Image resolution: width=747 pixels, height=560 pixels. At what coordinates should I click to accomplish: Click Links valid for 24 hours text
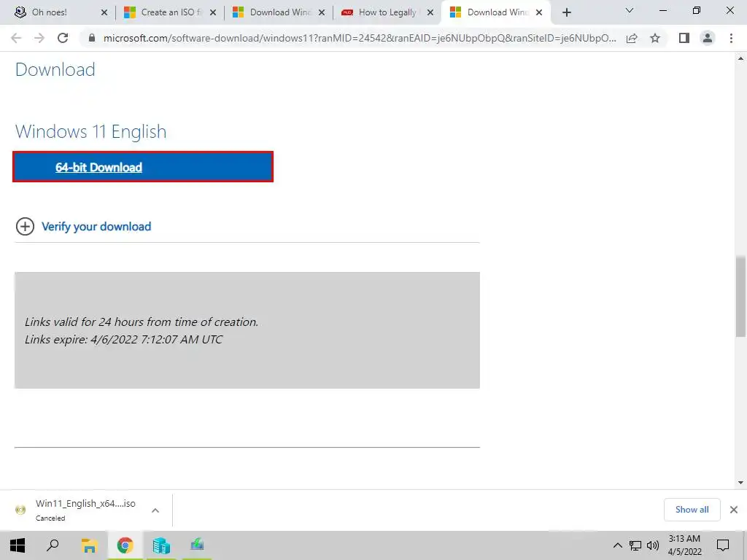pyautogui.click(x=142, y=322)
